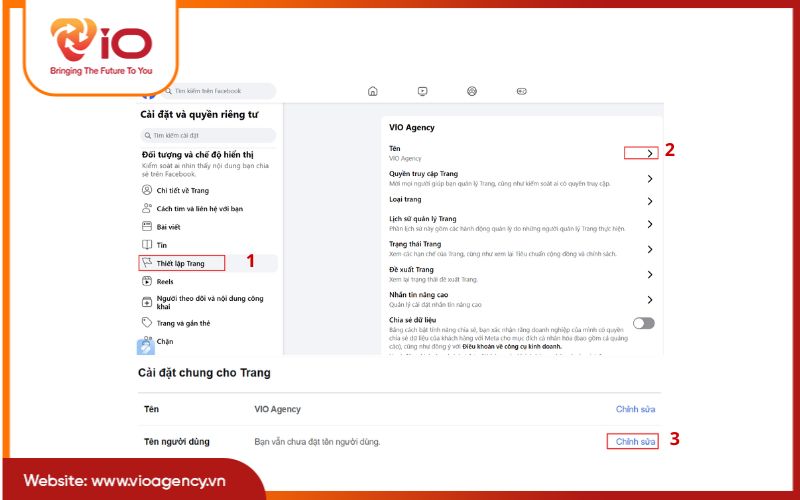
Task: Click the Tin book icon
Action: (x=147, y=244)
